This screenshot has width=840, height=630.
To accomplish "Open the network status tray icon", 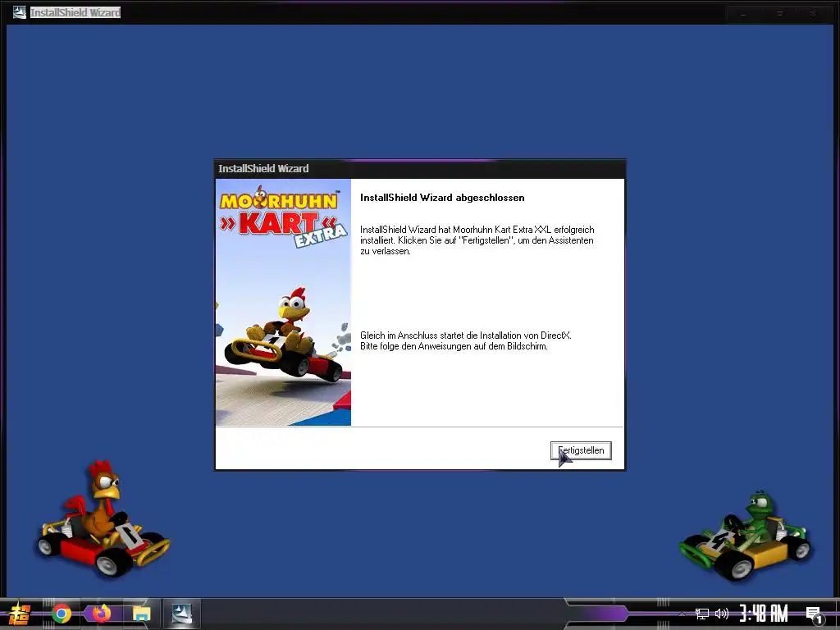I will click(702, 614).
